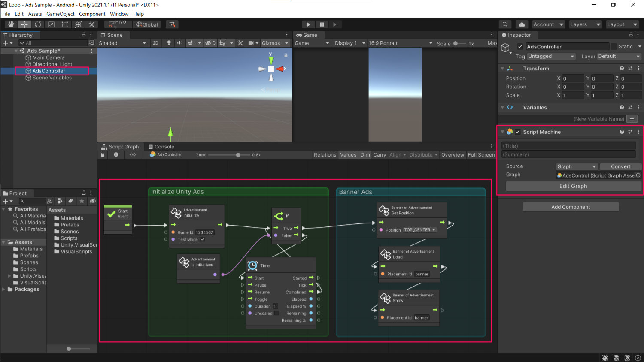Open Script Machine component help icon

coord(622,132)
